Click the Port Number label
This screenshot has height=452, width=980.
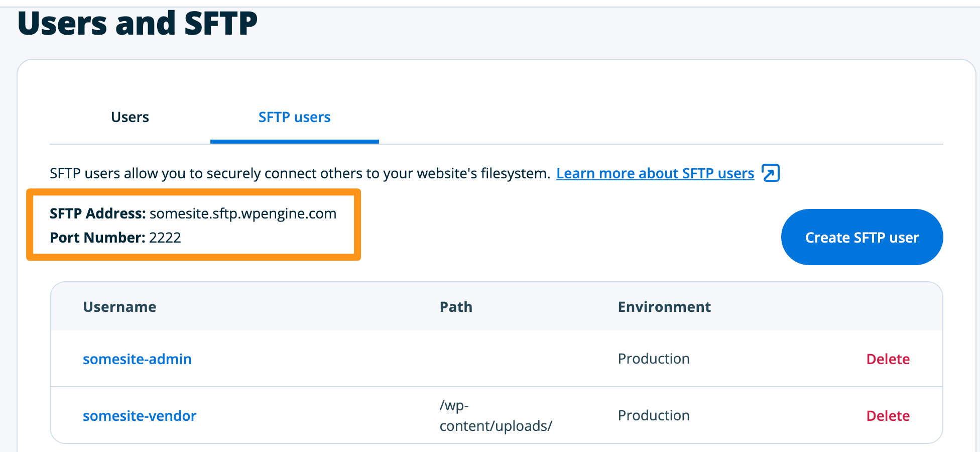click(x=97, y=238)
